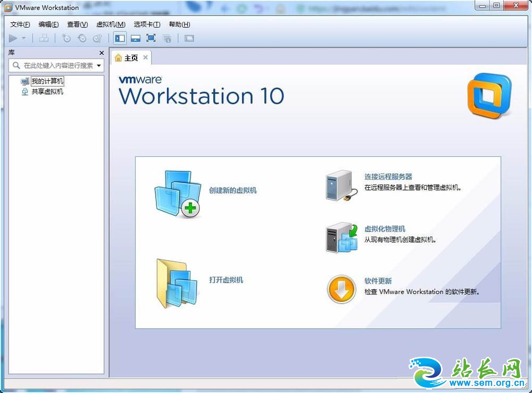The width and height of the screenshot is (532, 393).
Task: Enter full screen mode icon
Action: click(x=151, y=38)
